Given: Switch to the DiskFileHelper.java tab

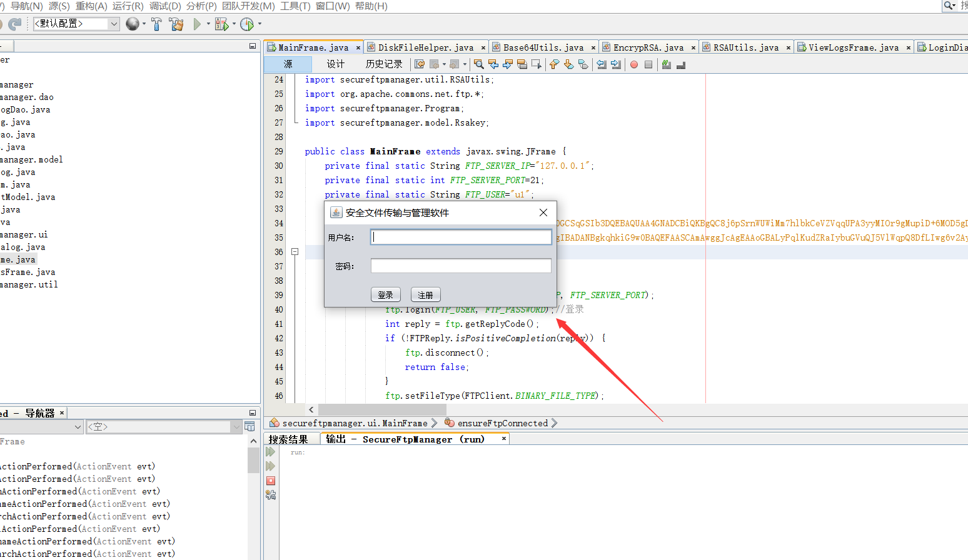Looking at the screenshot, I should [x=426, y=47].
